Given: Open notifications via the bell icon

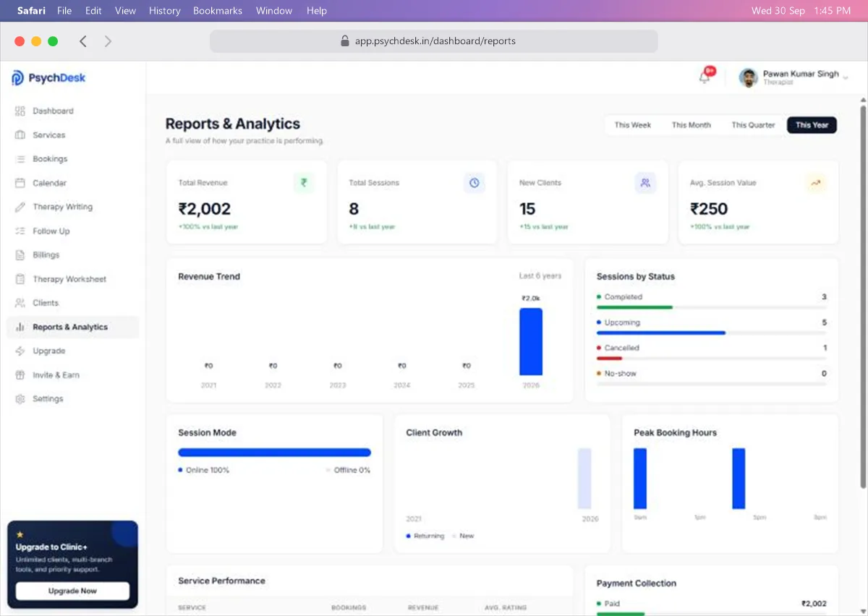Looking at the screenshot, I should [705, 77].
